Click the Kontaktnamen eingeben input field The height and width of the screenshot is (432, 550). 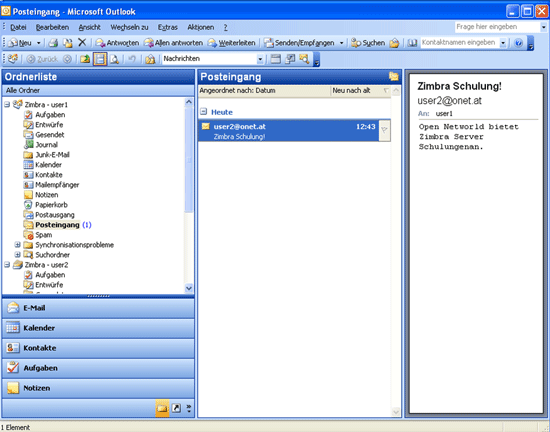click(460, 43)
